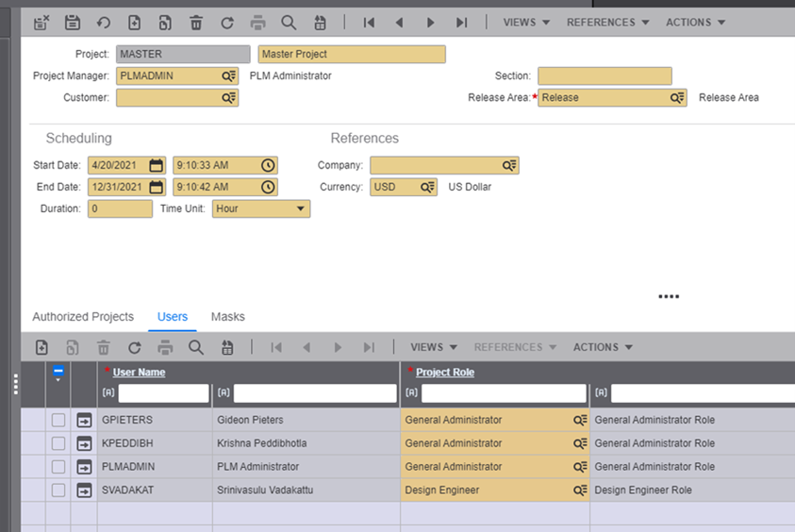Open the row details for SVADAKAT
The width and height of the screenshot is (795, 532).
pos(84,490)
